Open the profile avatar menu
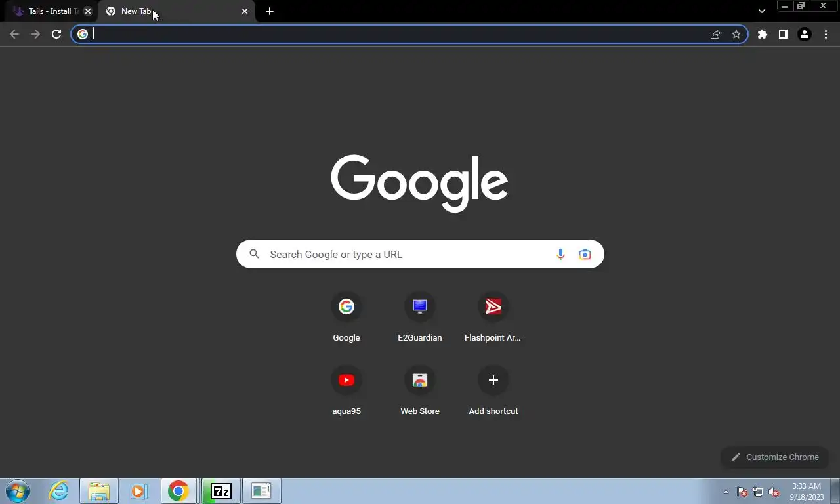Viewport: 840px width, 504px height. pos(805,34)
